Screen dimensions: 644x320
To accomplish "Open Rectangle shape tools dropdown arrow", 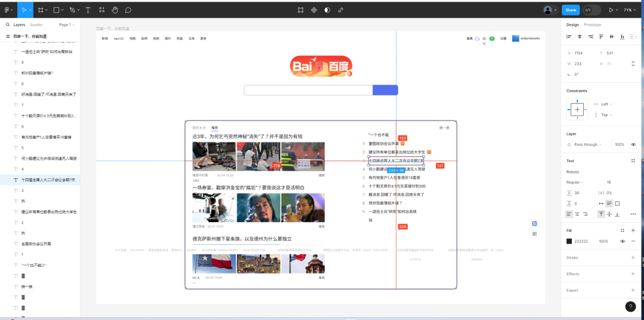I will [63, 10].
